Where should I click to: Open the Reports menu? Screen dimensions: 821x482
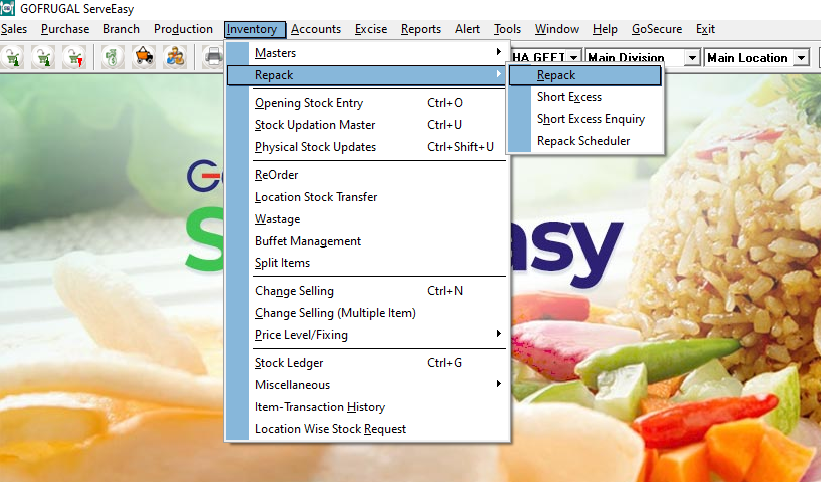pyautogui.click(x=421, y=29)
